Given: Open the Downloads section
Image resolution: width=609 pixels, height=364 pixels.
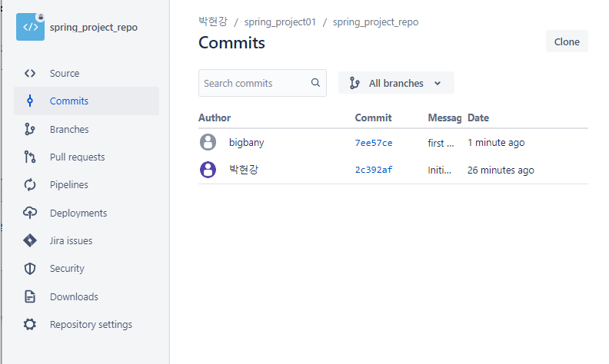Looking at the screenshot, I should tap(86, 297).
